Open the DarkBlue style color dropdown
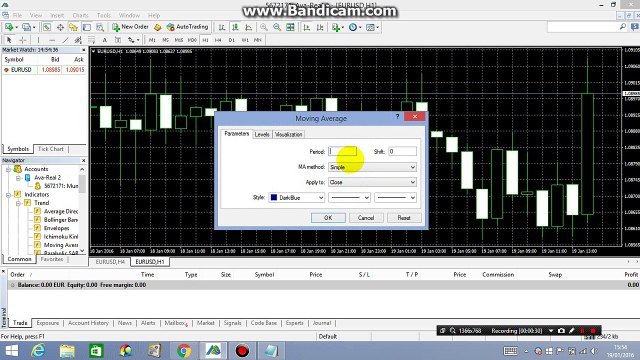The width and height of the screenshot is (640, 360). coord(296,198)
